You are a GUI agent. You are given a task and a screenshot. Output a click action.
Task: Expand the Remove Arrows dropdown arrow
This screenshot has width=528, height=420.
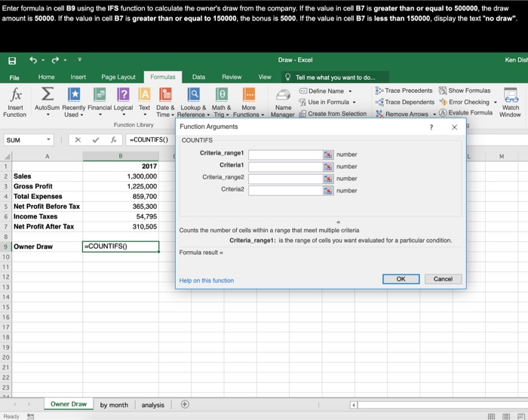pyautogui.click(x=434, y=115)
